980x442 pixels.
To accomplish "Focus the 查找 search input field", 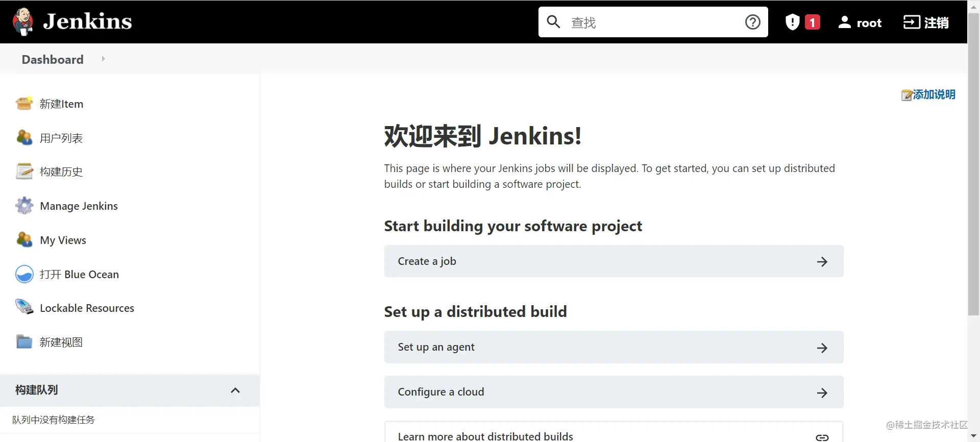I will (x=653, y=22).
